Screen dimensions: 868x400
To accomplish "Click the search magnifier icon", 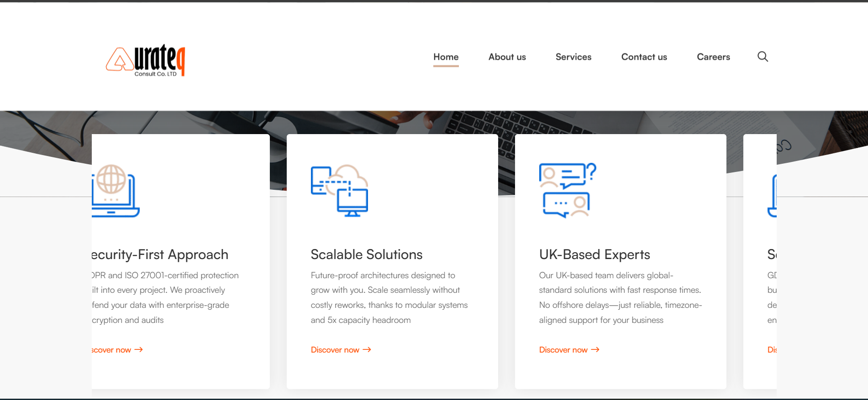I will click(763, 57).
